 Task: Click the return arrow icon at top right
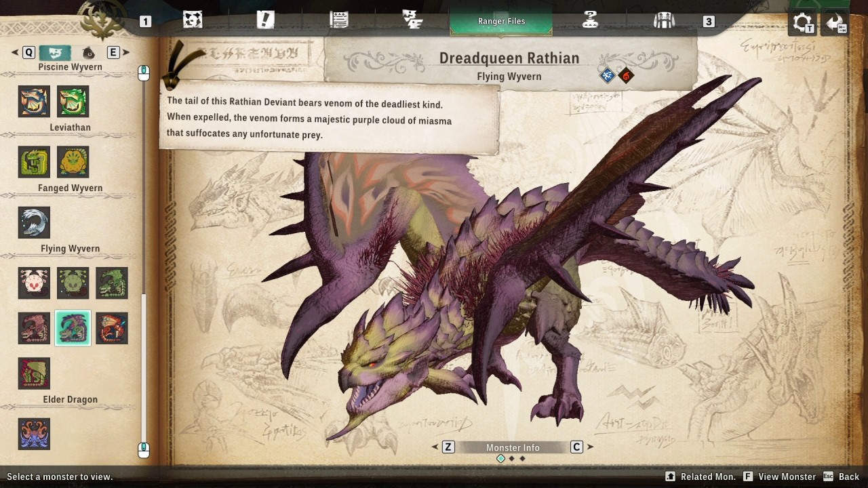[835, 23]
